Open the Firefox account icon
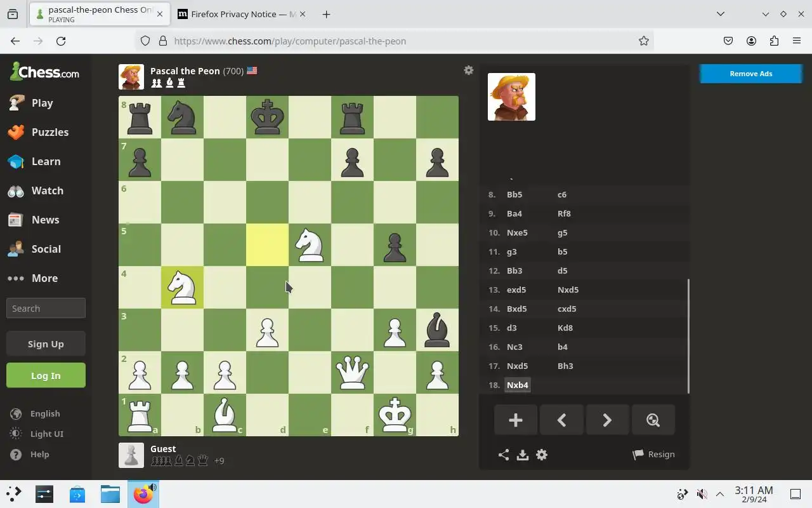The width and height of the screenshot is (812, 508). click(751, 41)
